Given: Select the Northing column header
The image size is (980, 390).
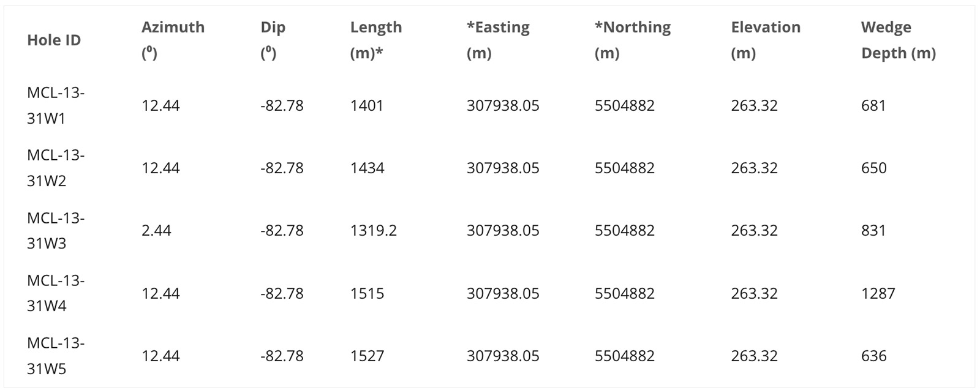Looking at the screenshot, I should 632,40.
